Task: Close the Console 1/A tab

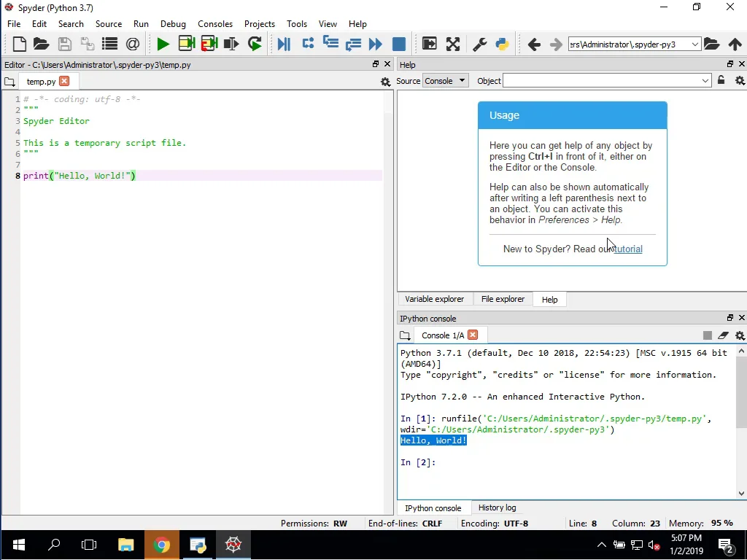Action: pos(473,335)
